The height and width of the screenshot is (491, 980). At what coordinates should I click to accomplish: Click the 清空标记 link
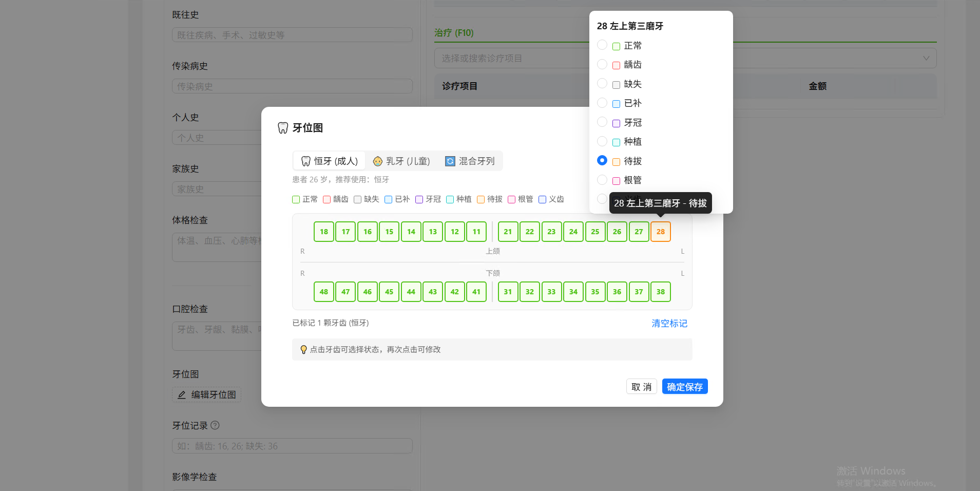pyautogui.click(x=669, y=323)
